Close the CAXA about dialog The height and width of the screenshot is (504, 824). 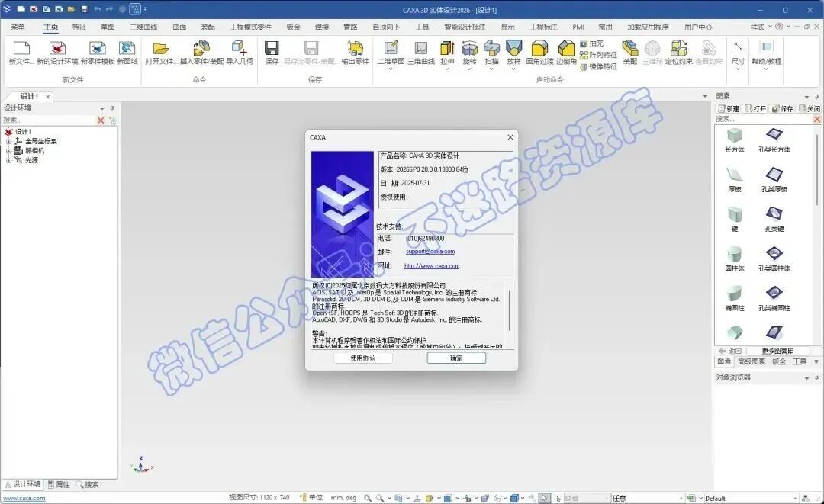point(510,137)
